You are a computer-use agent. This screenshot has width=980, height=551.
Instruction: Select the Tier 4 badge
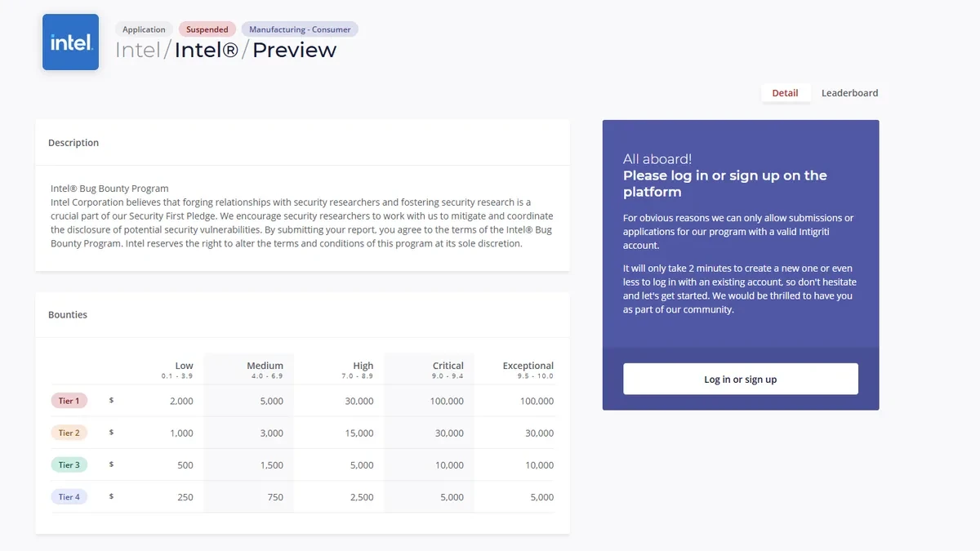(x=69, y=497)
